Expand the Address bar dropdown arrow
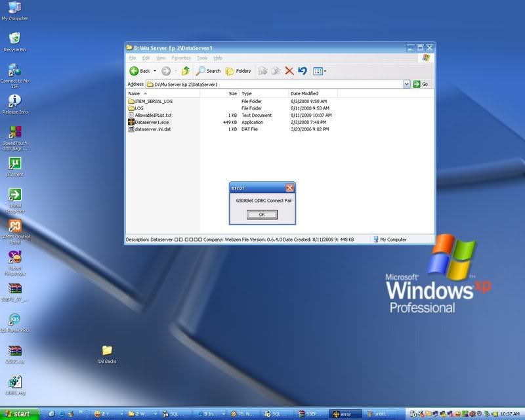 (407, 84)
